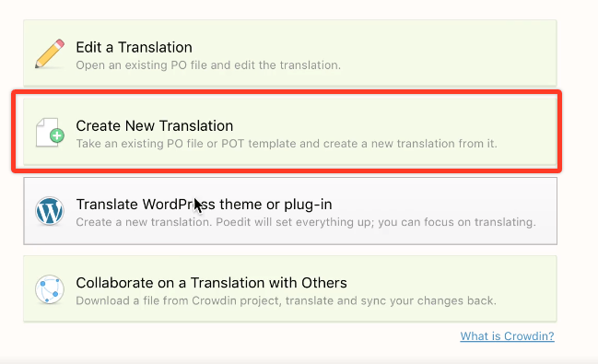Click 'Poedit will set everything up' description
Image resolution: width=598 pixels, height=364 pixels.
[x=295, y=222]
